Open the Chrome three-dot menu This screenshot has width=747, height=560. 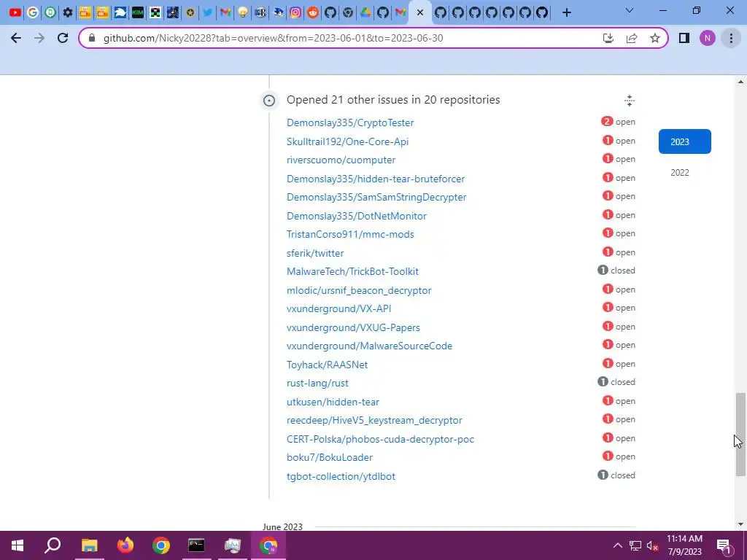(731, 38)
